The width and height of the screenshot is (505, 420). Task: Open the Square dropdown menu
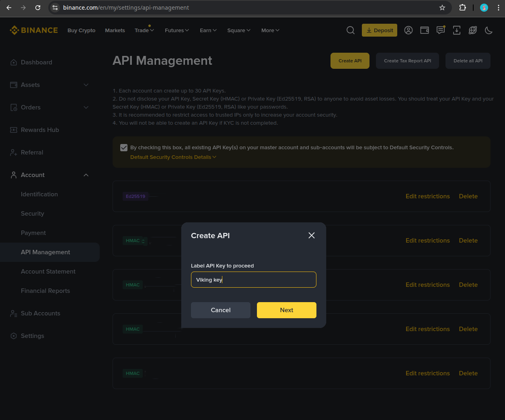(x=239, y=30)
